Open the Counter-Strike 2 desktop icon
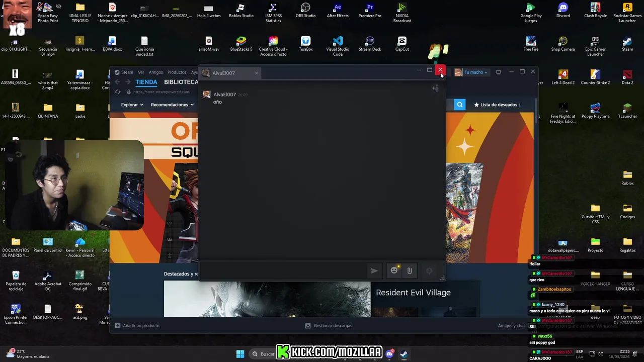Image resolution: width=644 pixels, height=362 pixels. pos(595,77)
